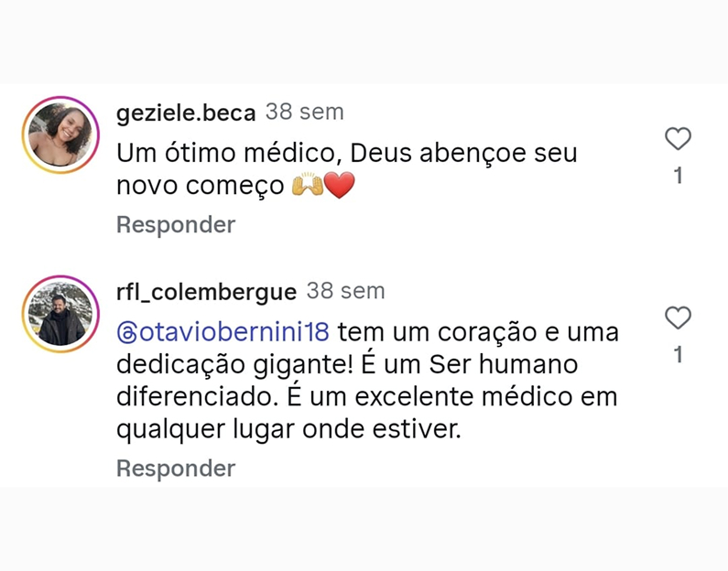
Task: Click the geziele.beca username
Action: (x=186, y=113)
